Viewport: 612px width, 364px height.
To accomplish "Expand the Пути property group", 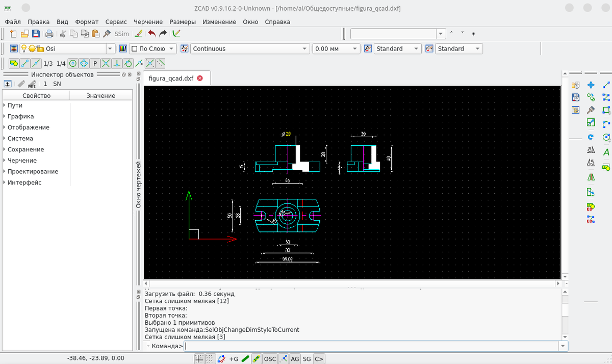I will [x=4, y=105].
